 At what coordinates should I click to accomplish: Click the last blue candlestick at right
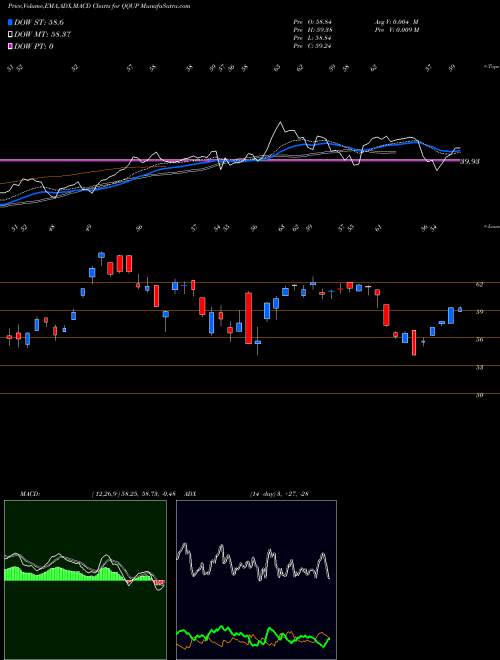460,309
